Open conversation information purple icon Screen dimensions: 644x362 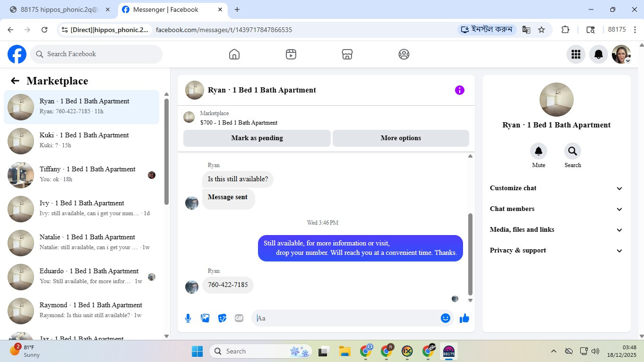460,90
